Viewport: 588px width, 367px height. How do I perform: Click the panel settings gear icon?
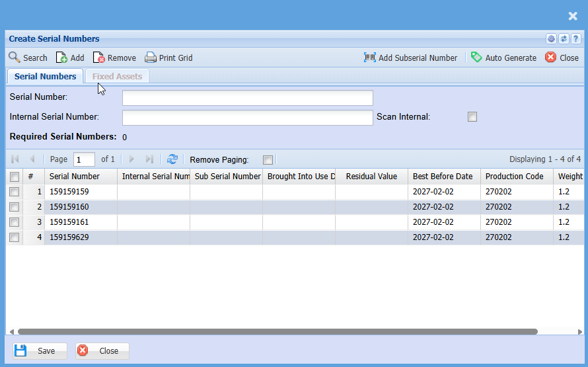[551, 39]
